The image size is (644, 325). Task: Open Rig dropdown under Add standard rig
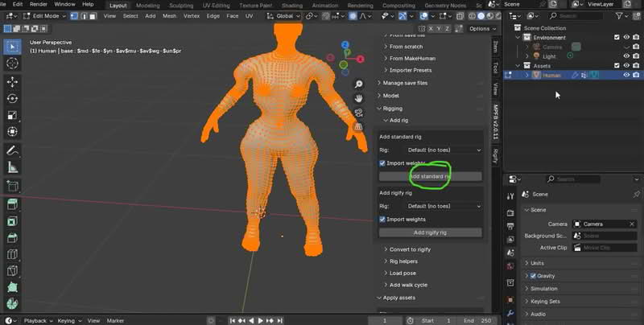tap(444, 150)
